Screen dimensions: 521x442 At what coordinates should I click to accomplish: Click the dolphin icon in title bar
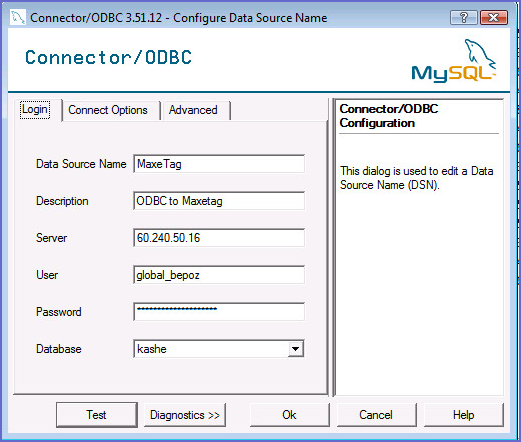[x=18, y=17]
